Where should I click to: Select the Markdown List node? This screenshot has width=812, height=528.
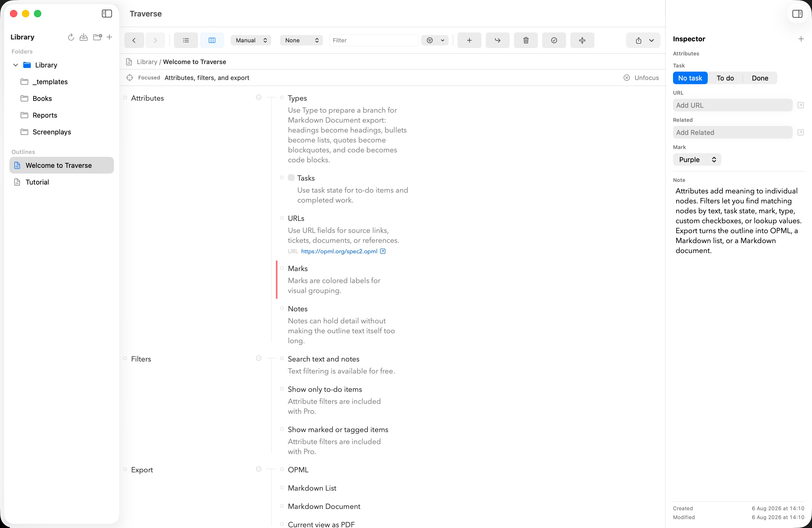coord(312,488)
